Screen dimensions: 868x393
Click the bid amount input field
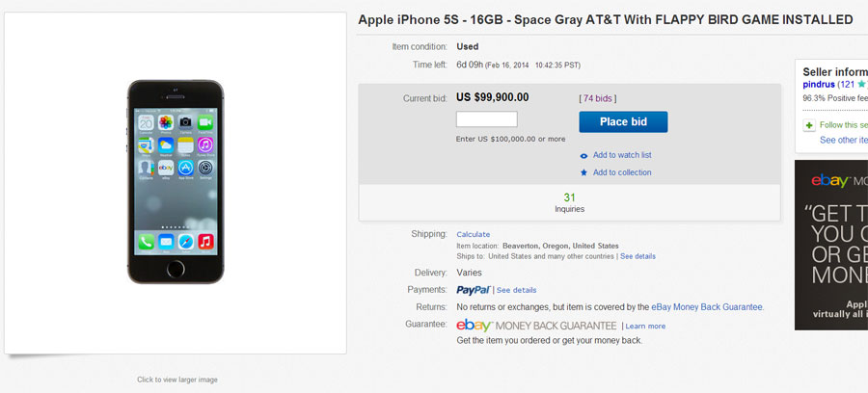(x=486, y=119)
